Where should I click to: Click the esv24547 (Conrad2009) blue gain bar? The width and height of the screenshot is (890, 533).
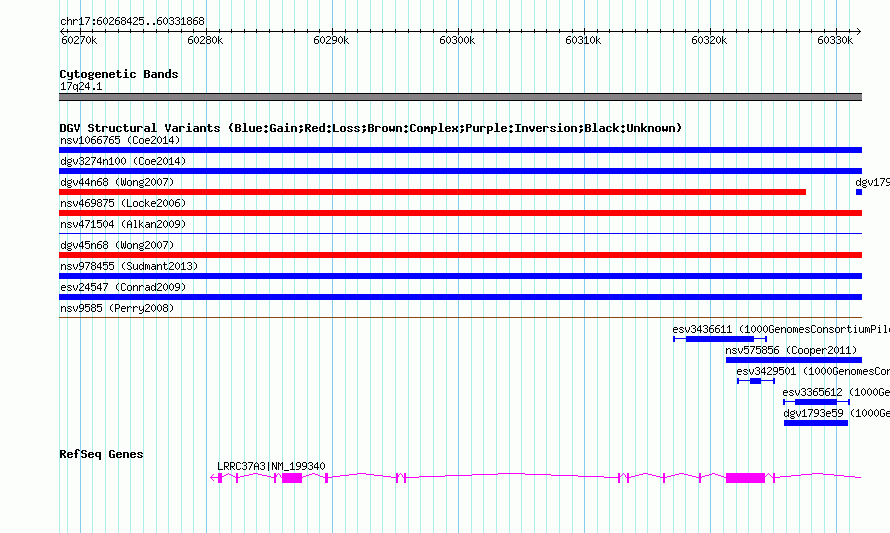click(460, 297)
